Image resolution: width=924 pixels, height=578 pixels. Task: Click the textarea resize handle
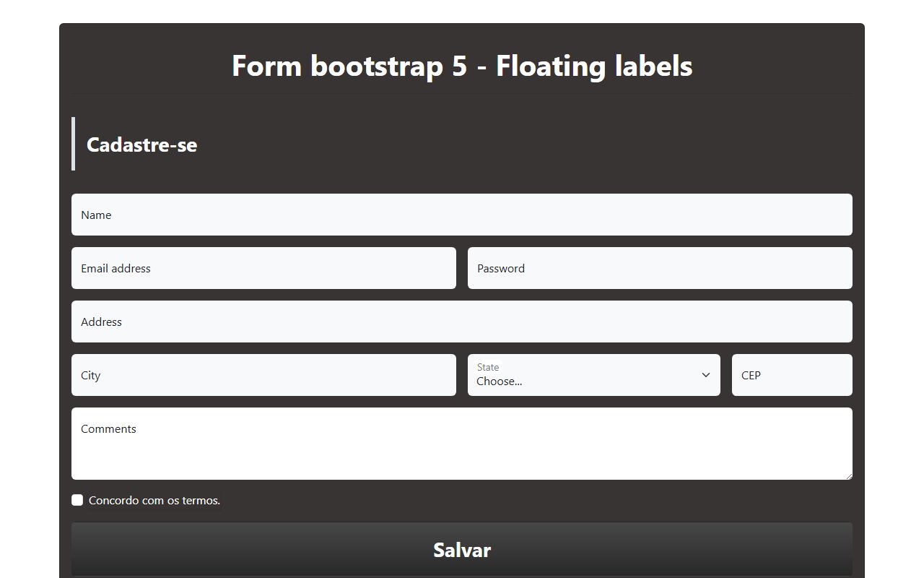[x=850, y=476]
